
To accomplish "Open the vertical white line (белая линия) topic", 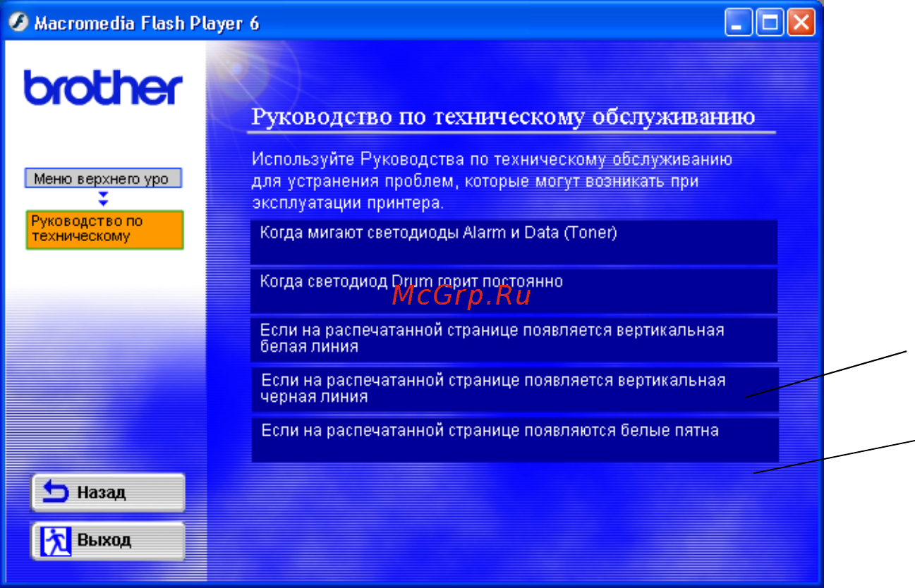I will click(x=514, y=340).
